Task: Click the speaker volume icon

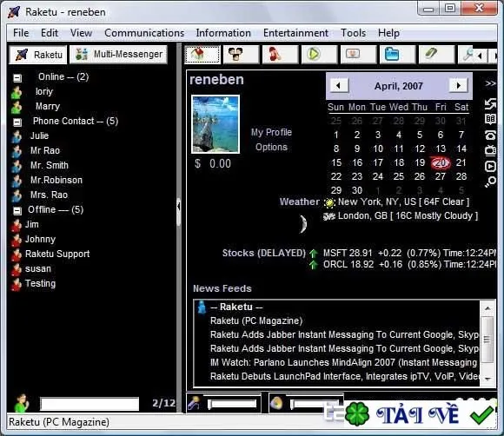Action: 276,403
